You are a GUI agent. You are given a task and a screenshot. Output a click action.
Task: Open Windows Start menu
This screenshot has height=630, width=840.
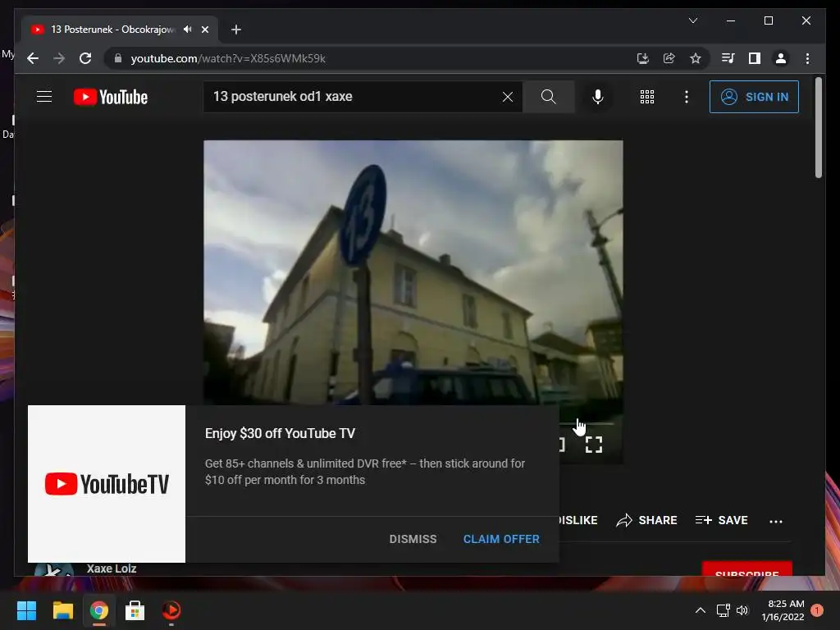(26, 610)
